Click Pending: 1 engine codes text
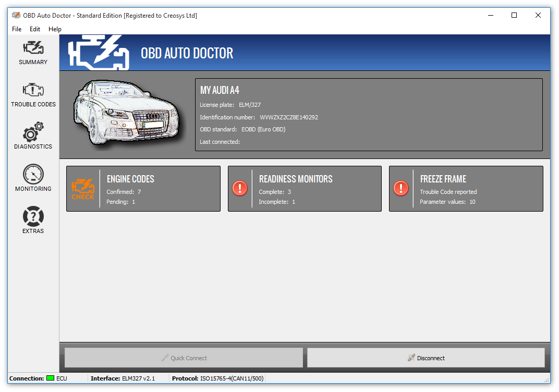Image resolution: width=559 pixels, height=392 pixels. 121,202
